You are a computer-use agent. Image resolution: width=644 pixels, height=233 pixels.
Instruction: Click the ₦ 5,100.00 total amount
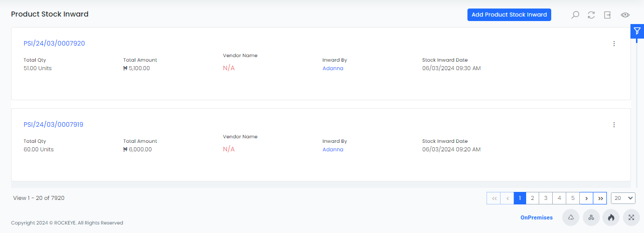point(136,68)
